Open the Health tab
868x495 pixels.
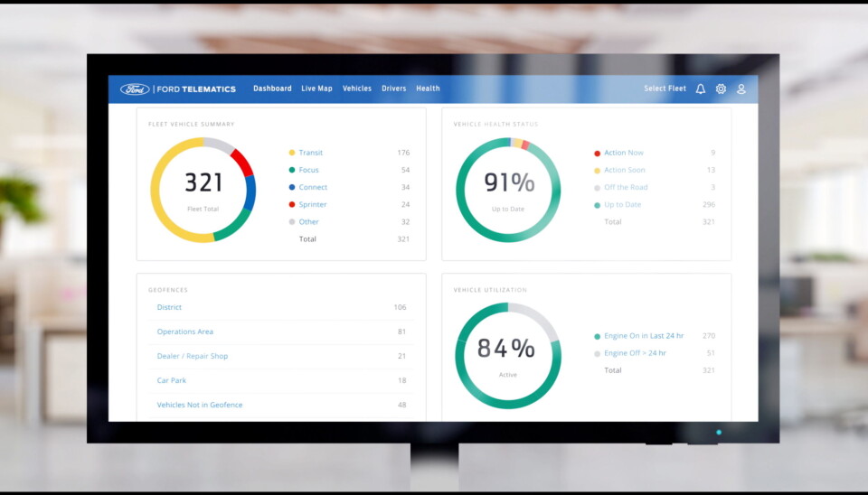coord(428,89)
